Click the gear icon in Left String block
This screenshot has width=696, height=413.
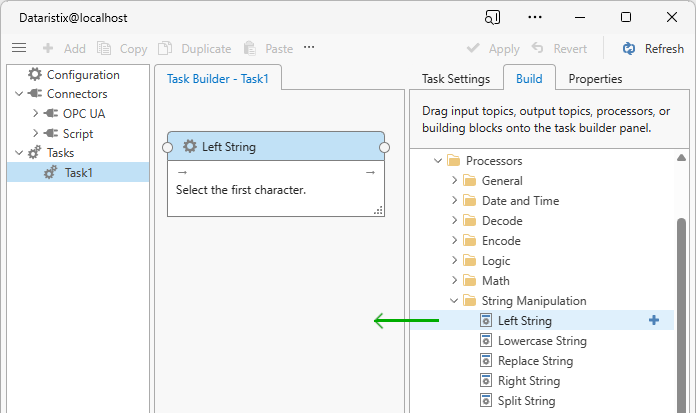click(190, 146)
